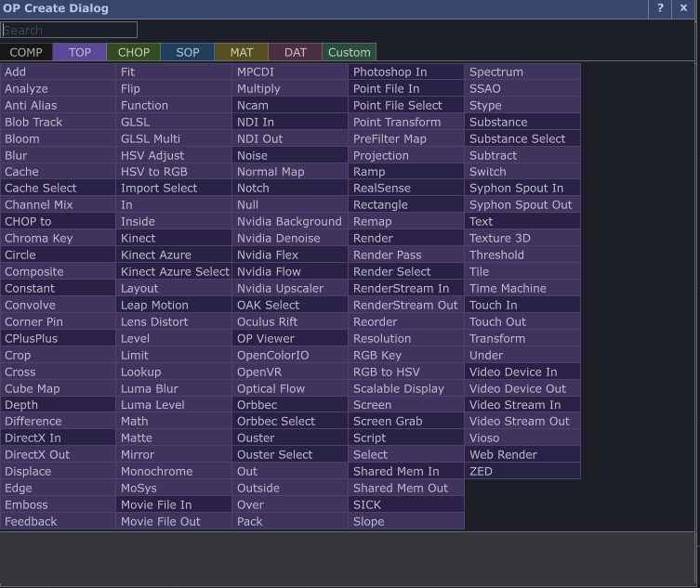Switch to the Custom tab
The height and width of the screenshot is (588, 700).
pos(350,52)
